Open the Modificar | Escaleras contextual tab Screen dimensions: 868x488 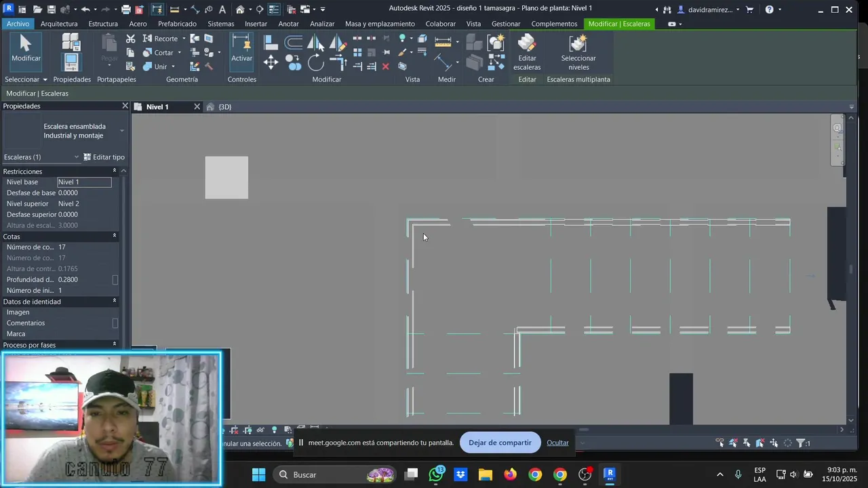619,24
